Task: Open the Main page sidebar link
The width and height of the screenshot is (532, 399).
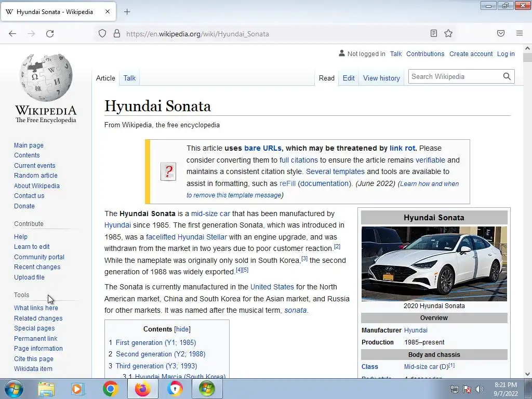Action: 29,145
